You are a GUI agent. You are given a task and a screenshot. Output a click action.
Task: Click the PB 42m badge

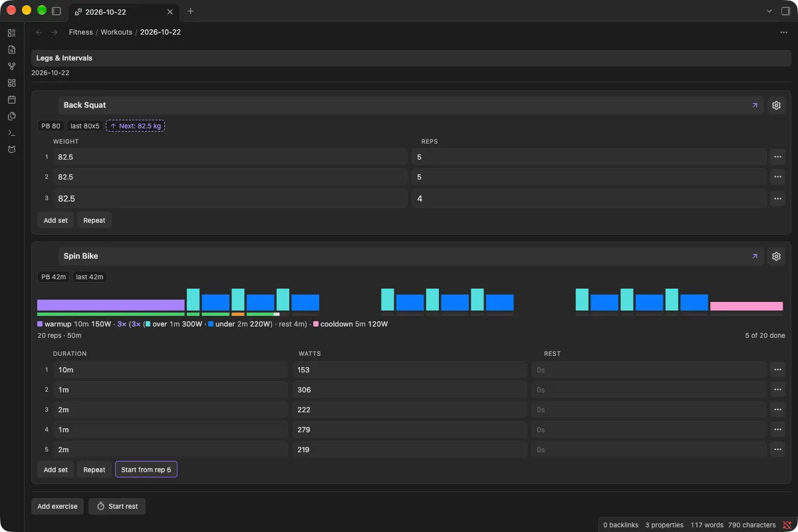click(x=53, y=277)
